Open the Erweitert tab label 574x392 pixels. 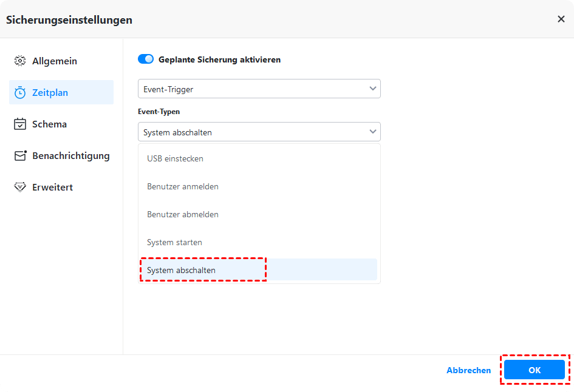click(52, 188)
